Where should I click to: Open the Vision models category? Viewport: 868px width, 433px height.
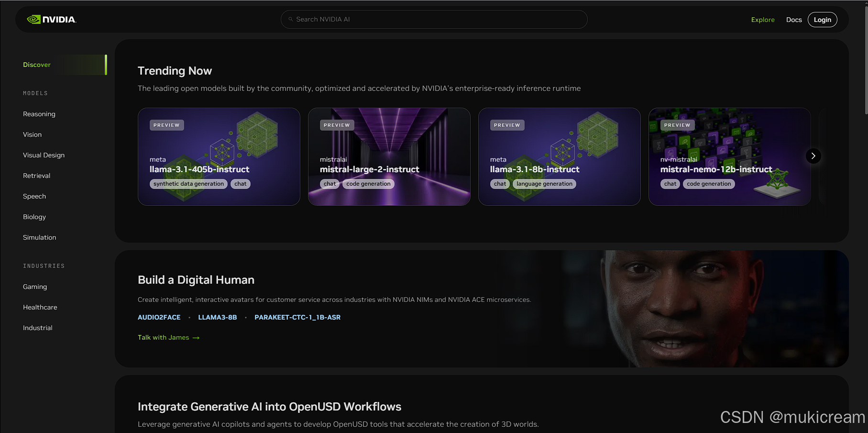click(x=32, y=134)
